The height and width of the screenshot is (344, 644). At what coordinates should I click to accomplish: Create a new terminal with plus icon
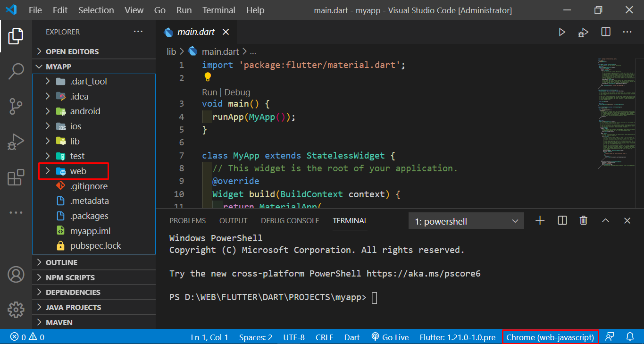coord(540,220)
